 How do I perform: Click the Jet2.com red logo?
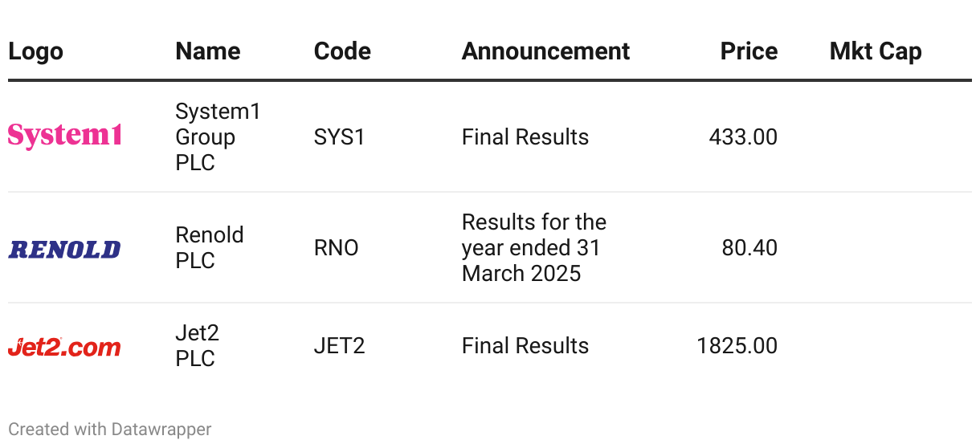64,347
